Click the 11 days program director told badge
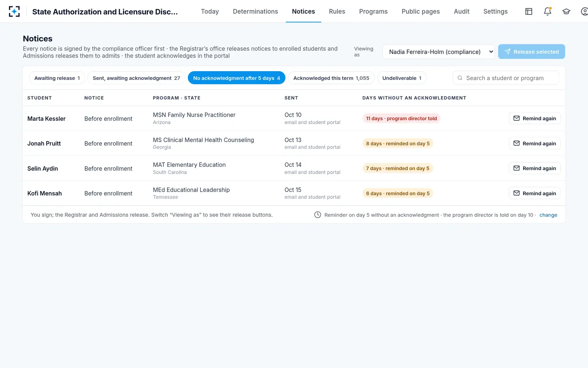The height and width of the screenshot is (368, 588). [401, 119]
